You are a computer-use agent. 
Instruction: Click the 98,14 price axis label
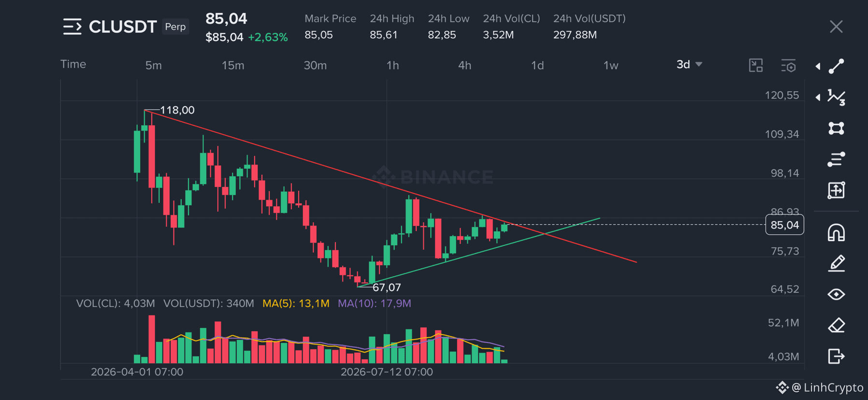[x=784, y=173]
